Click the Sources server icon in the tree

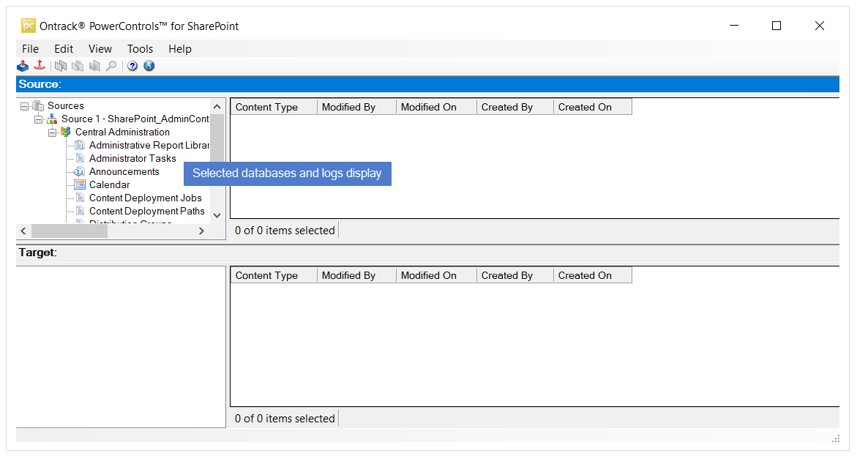38,106
